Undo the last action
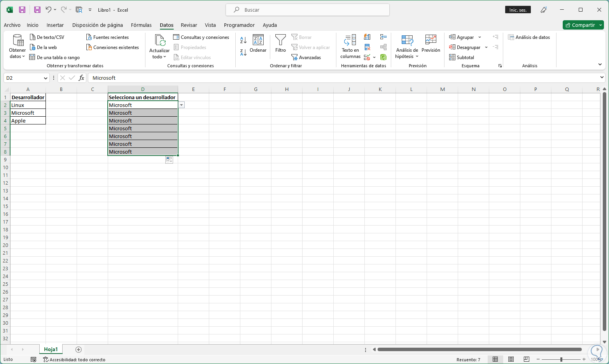The image size is (609, 364). [x=48, y=10]
